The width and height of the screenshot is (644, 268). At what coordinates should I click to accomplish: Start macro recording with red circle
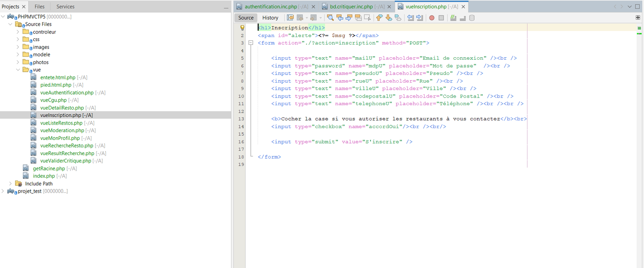click(431, 18)
